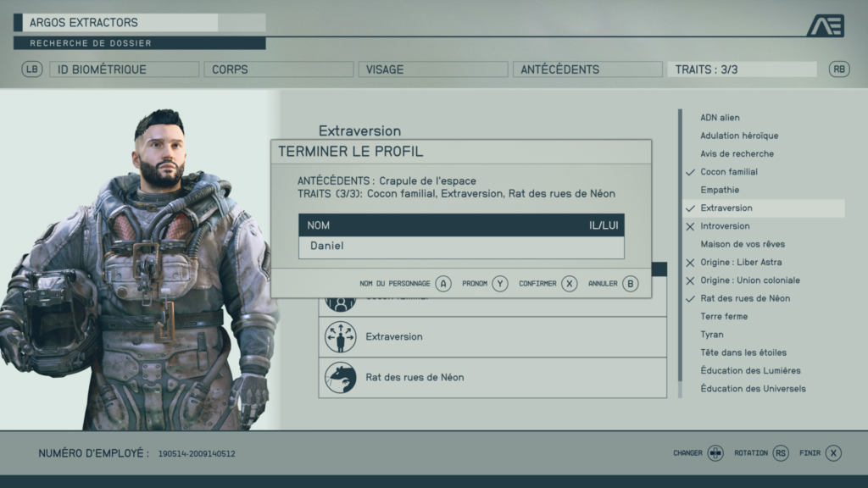Select the Empathie trait
868x488 pixels.
coord(720,190)
